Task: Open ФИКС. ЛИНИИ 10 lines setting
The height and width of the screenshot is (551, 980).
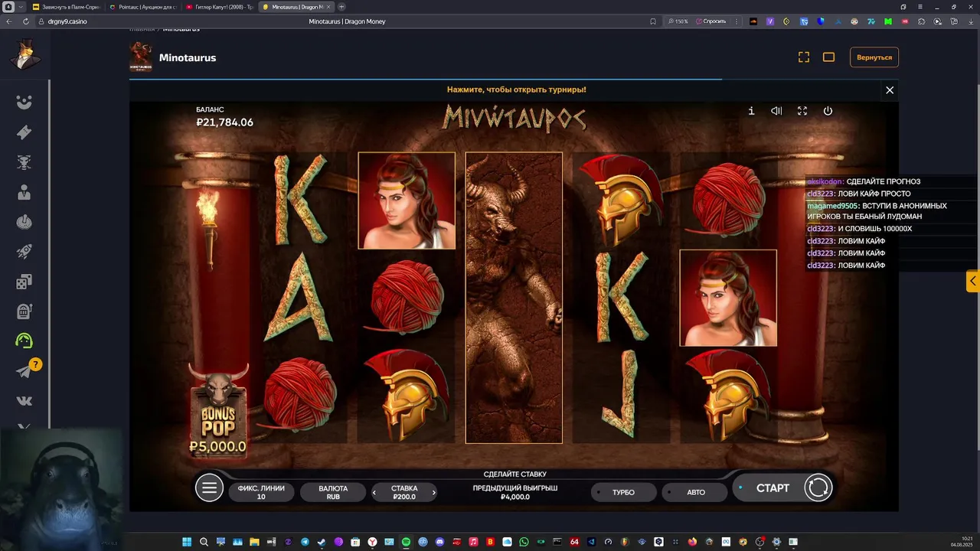Action: (x=261, y=492)
